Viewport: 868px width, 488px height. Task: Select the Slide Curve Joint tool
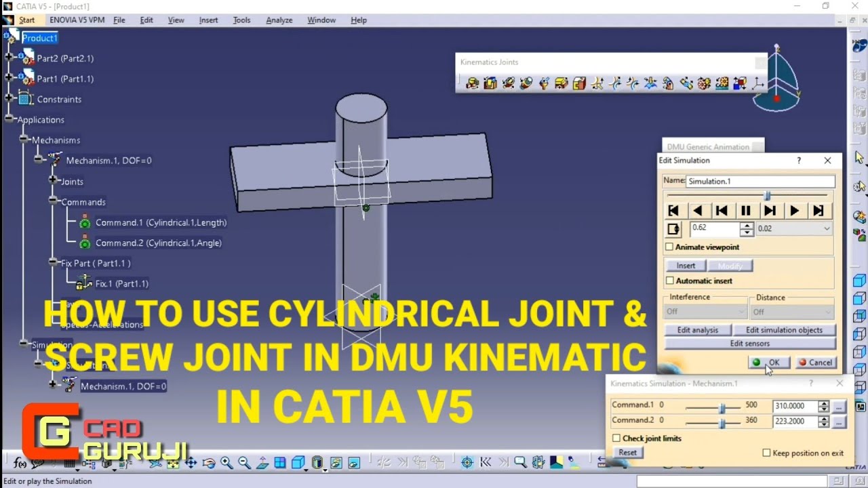615,83
